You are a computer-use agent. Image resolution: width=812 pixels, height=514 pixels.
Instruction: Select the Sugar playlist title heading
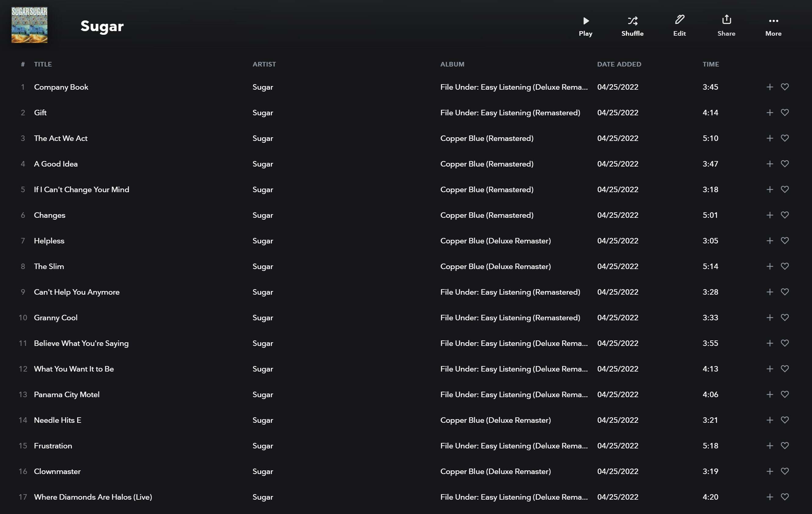[102, 26]
